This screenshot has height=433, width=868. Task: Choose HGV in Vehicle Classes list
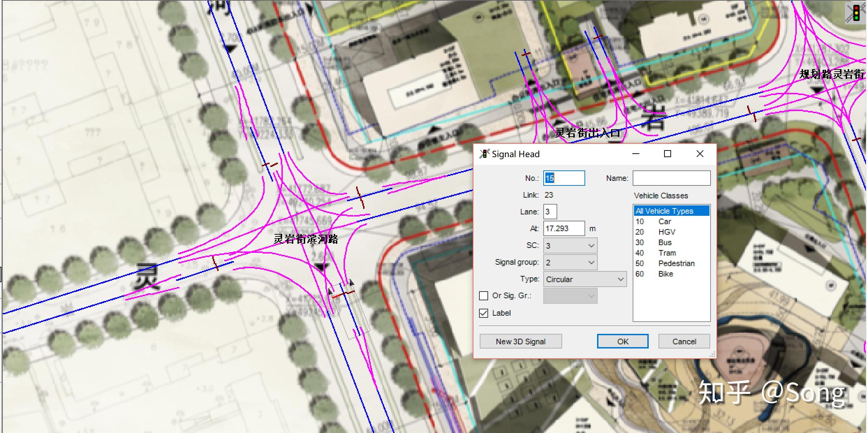(x=667, y=232)
